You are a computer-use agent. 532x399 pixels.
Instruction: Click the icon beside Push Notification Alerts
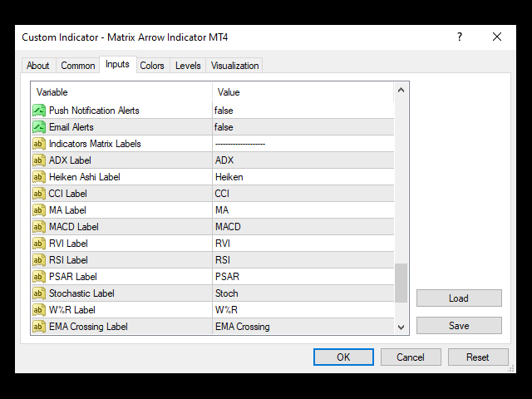click(x=38, y=111)
